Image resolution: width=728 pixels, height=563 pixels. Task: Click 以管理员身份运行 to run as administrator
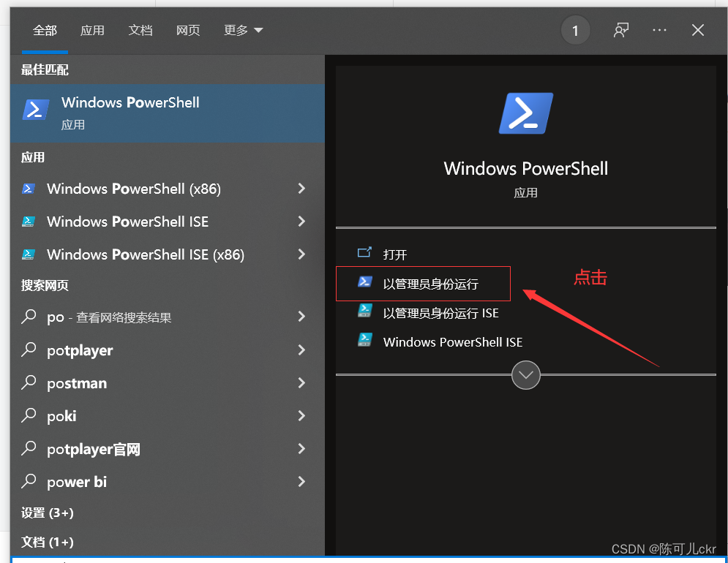coord(432,284)
